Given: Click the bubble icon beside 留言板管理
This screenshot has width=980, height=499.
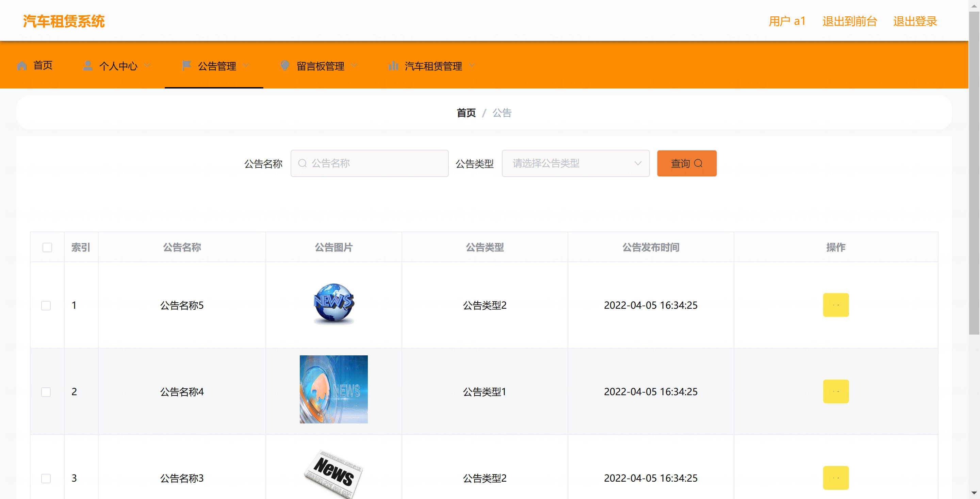Looking at the screenshot, I should click(x=285, y=66).
